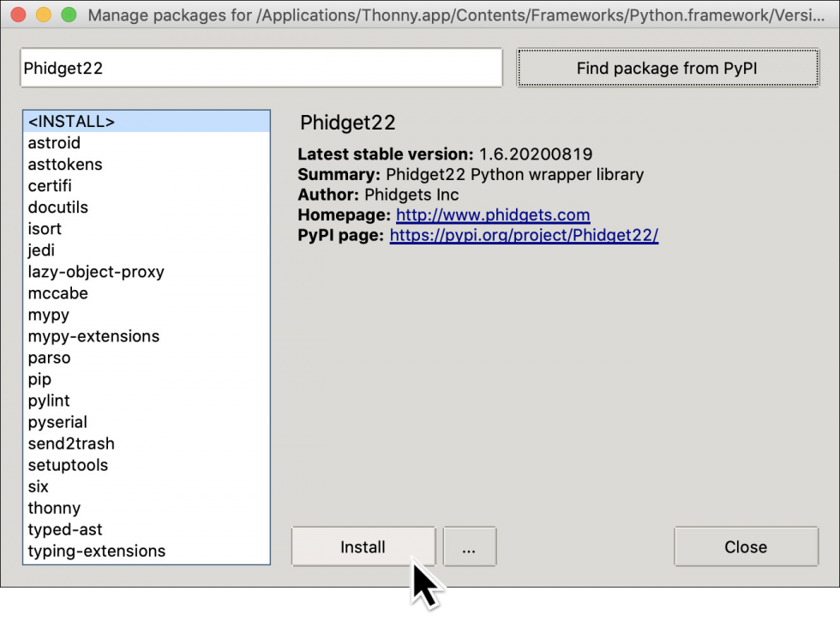Click the Install button
840x633 pixels.
click(x=363, y=546)
